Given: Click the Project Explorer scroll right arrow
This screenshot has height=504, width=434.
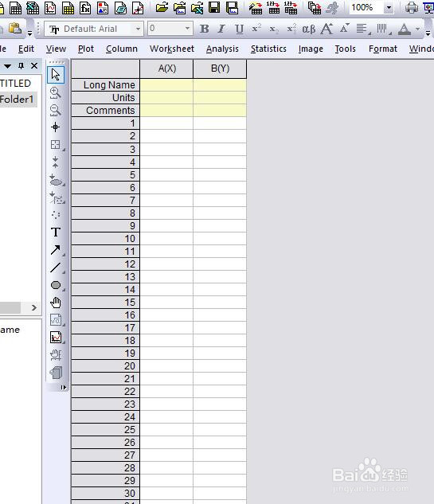Looking at the screenshot, I should coord(34,308).
